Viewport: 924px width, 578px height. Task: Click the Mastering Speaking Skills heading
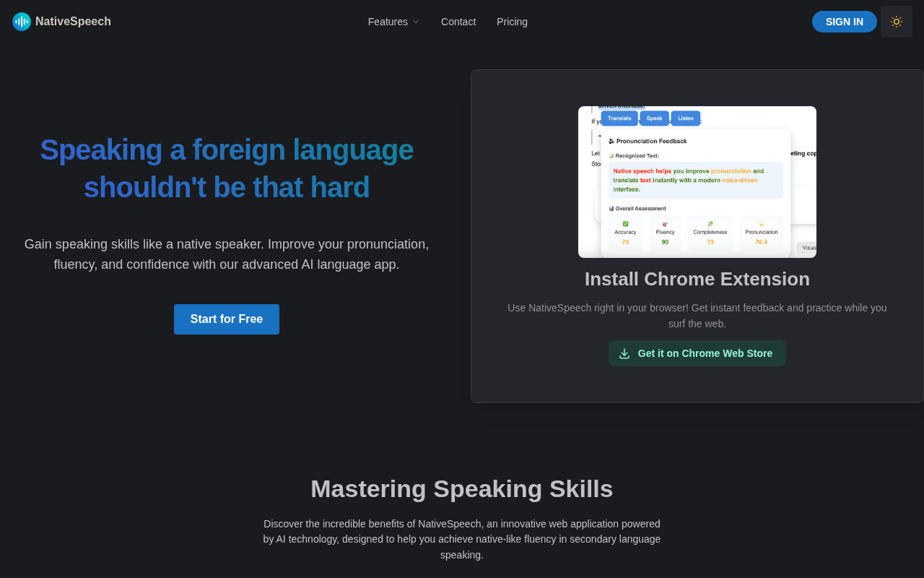coord(462,489)
